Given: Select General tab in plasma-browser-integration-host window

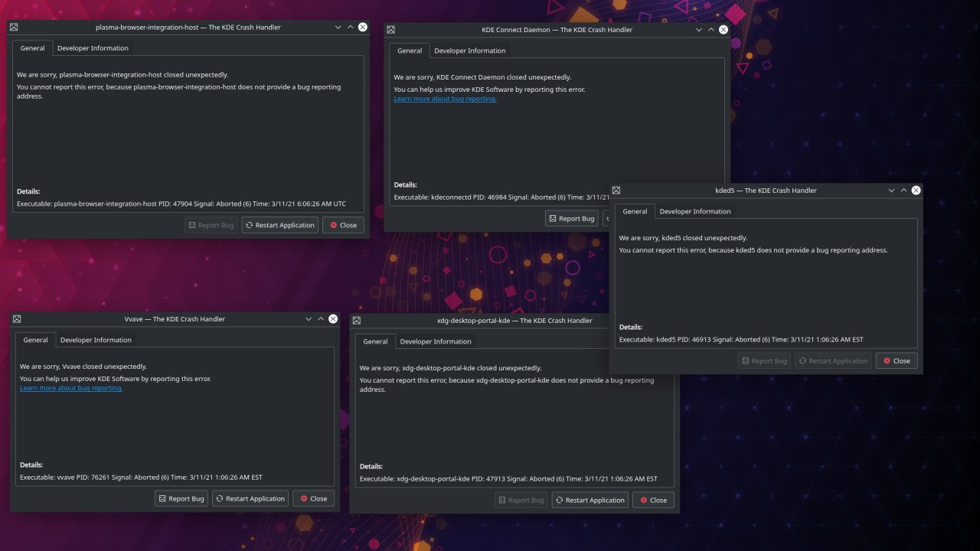Looking at the screenshot, I should point(33,48).
